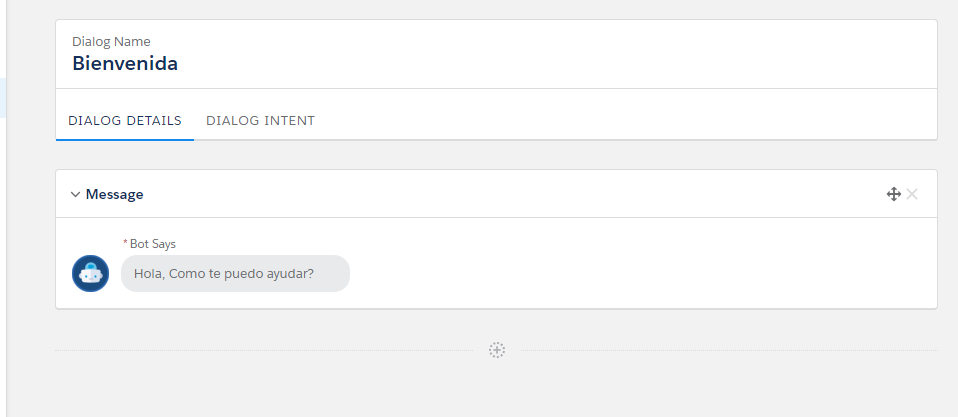Click blank space in Message header bar
This screenshot has width=958, height=417.
(x=500, y=194)
